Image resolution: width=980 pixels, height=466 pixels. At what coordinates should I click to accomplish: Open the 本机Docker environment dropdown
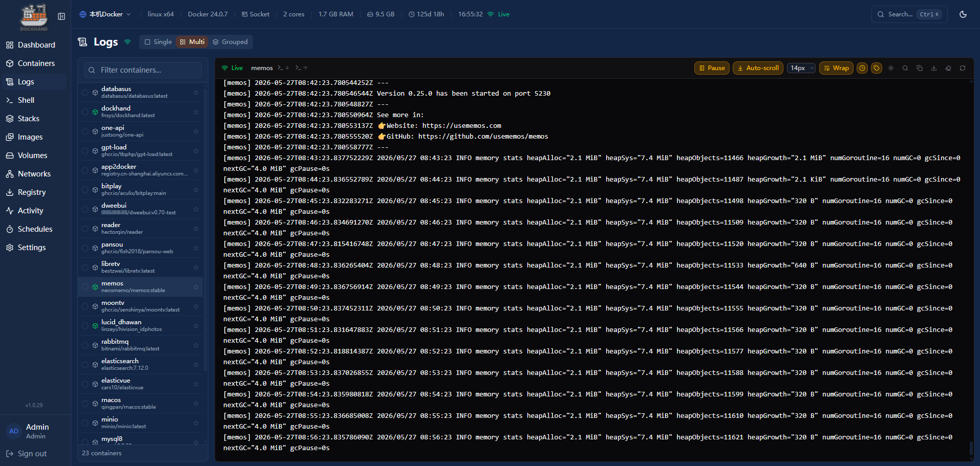[x=105, y=14]
